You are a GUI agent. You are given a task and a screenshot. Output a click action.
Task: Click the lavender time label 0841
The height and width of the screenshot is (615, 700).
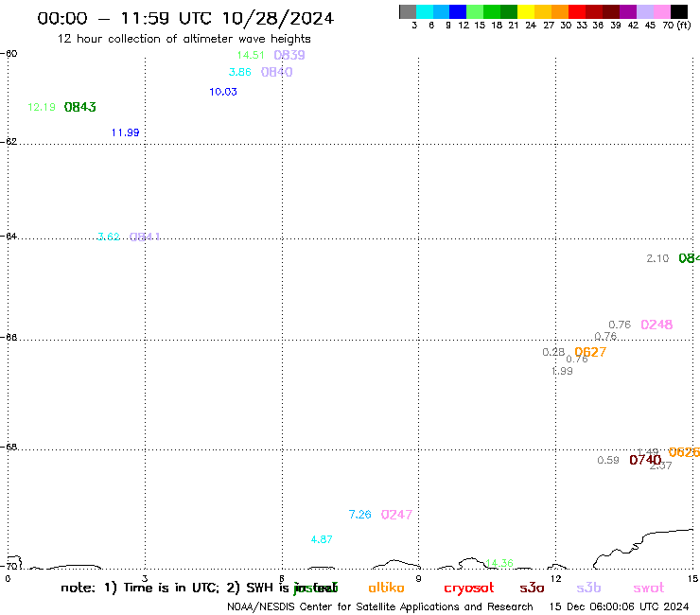tap(145, 237)
